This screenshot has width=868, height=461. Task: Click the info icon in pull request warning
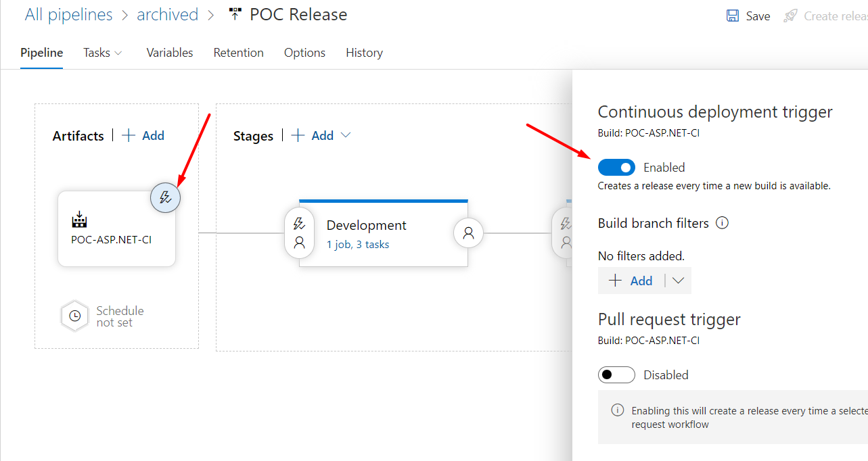[616, 410]
